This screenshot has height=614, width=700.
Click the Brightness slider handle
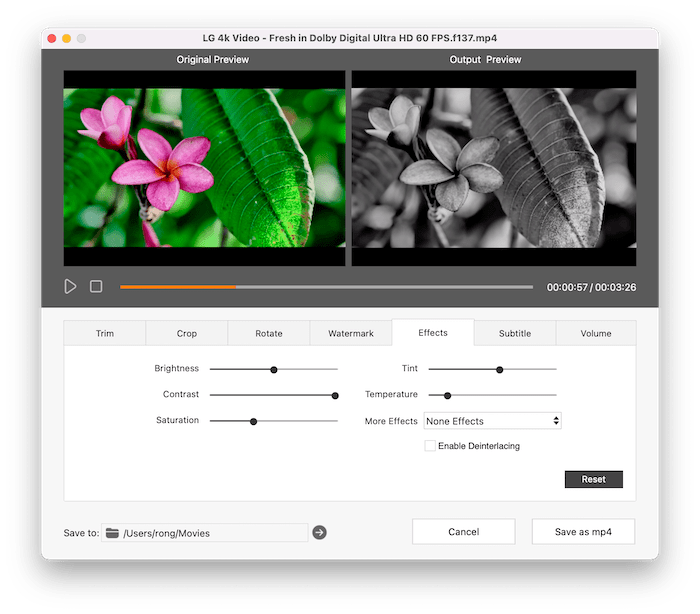click(273, 369)
